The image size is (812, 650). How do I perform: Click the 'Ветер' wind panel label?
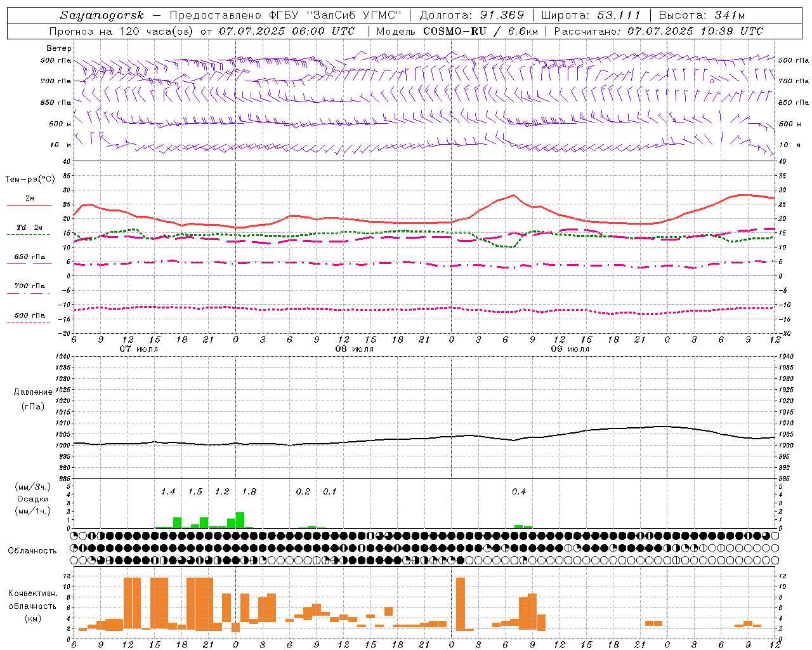59,48
